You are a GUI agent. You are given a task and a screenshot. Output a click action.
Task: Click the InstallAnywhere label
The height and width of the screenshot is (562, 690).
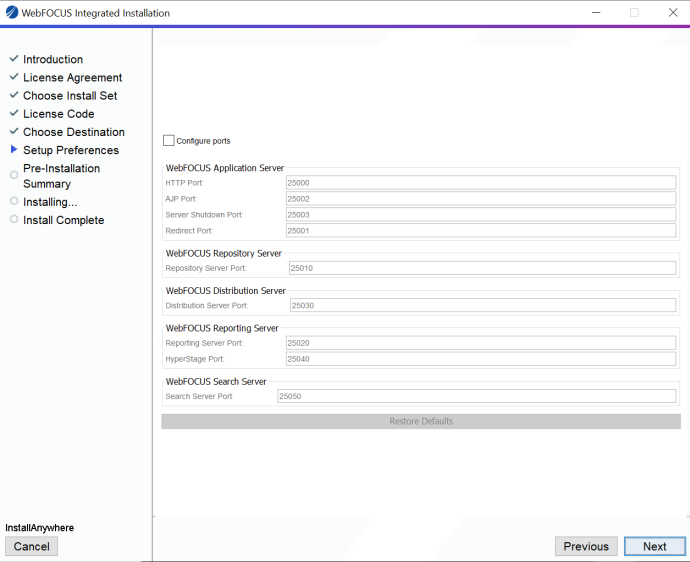tap(40, 528)
